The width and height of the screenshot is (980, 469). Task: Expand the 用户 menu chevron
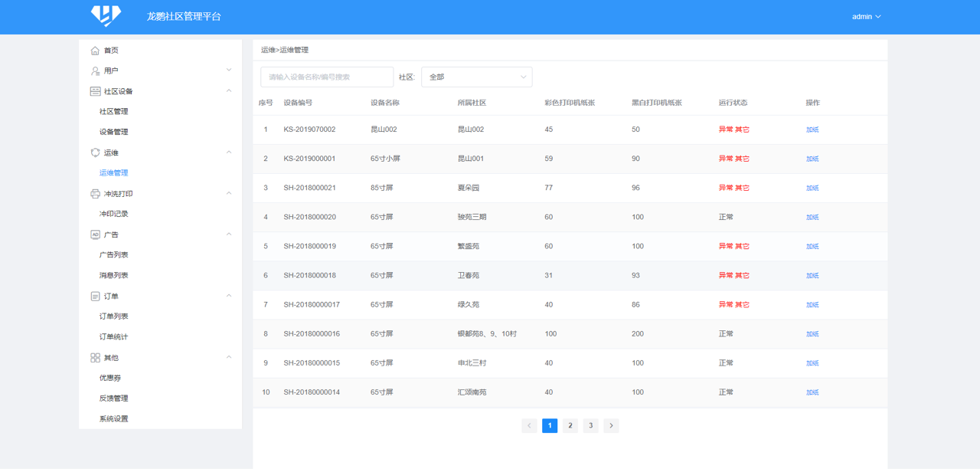(x=229, y=70)
